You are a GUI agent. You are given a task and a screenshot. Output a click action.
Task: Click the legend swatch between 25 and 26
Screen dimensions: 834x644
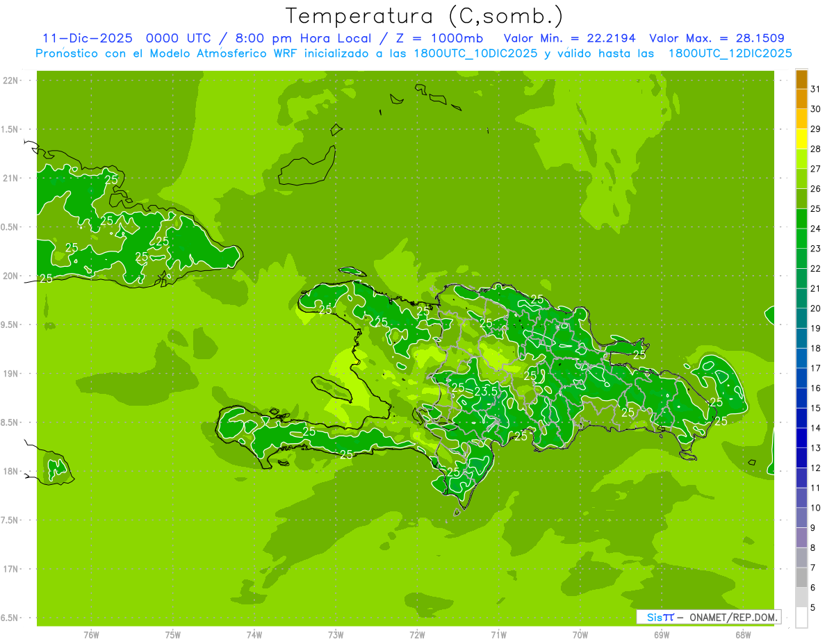coord(801,199)
